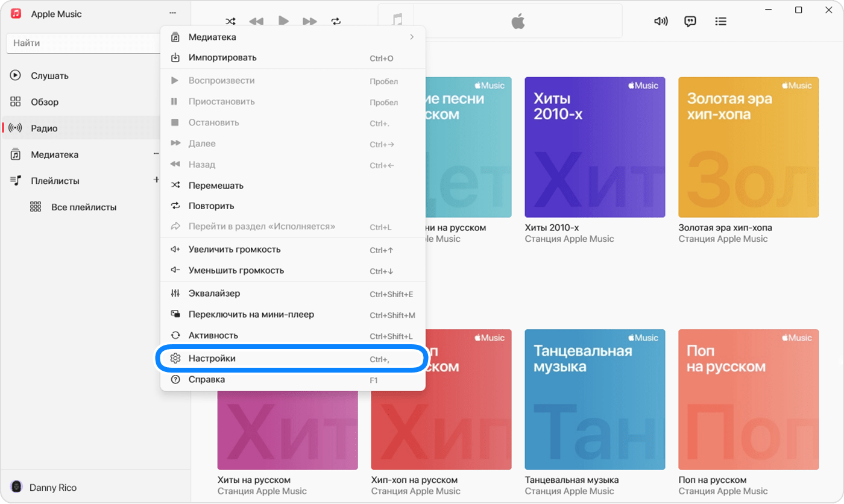Open the lyrics speech bubble icon
The image size is (844, 504).
click(x=690, y=21)
